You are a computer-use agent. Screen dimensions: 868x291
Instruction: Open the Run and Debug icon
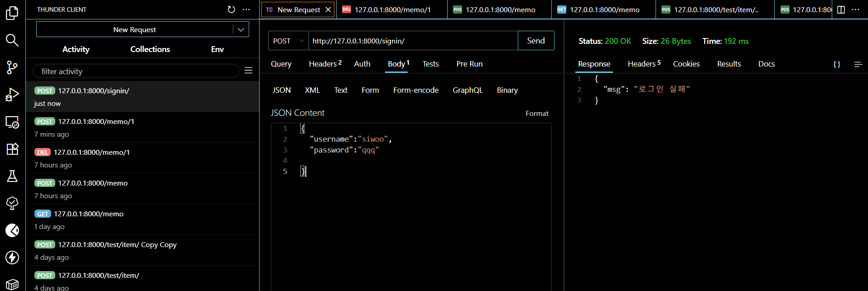click(12, 95)
